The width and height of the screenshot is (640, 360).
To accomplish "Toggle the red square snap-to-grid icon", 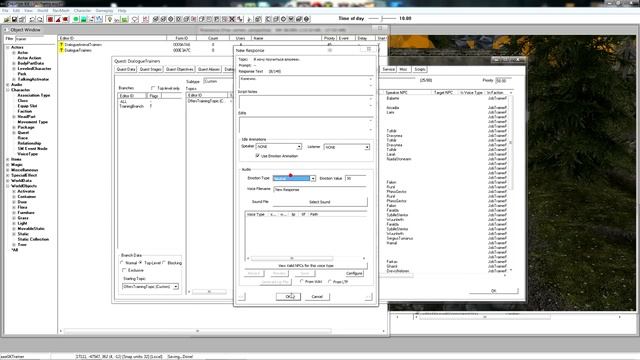I will click(50, 19).
